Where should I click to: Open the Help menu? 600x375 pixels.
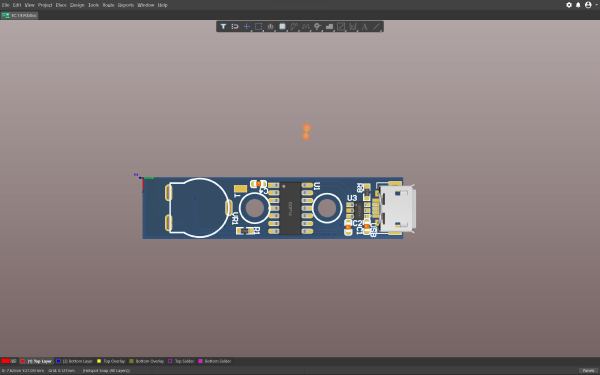[163, 5]
